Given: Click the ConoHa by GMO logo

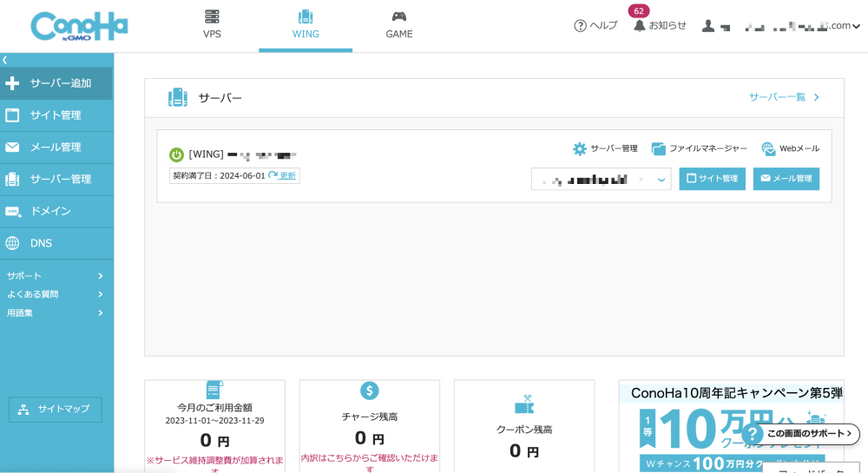Looking at the screenshot, I should coord(79,26).
